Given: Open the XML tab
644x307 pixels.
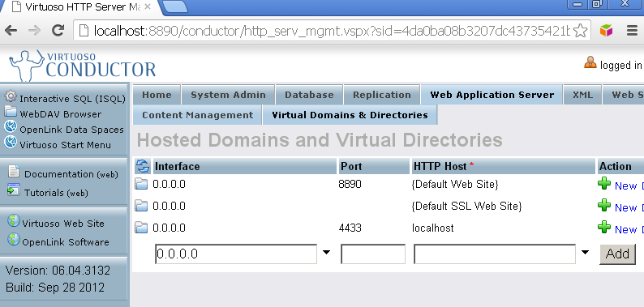Looking at the screenshot, I should 583,95.
